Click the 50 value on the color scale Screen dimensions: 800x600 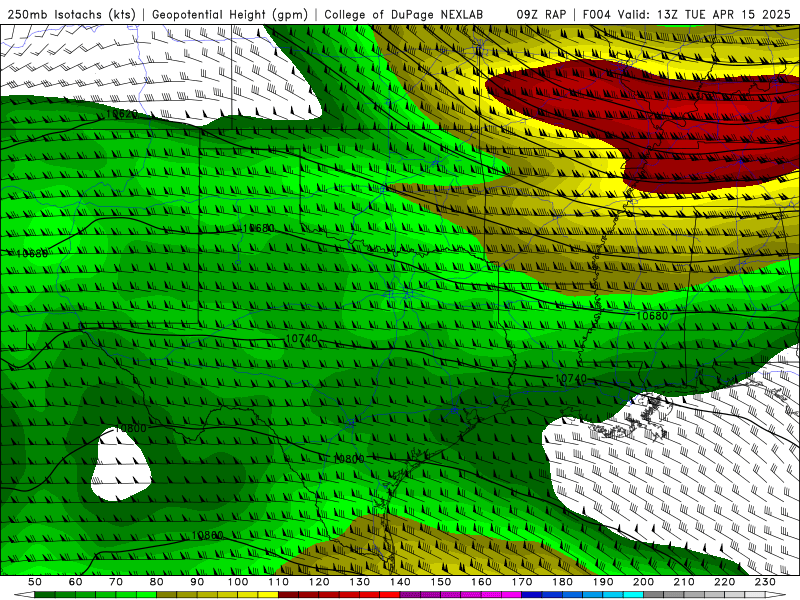pos(35,582)
